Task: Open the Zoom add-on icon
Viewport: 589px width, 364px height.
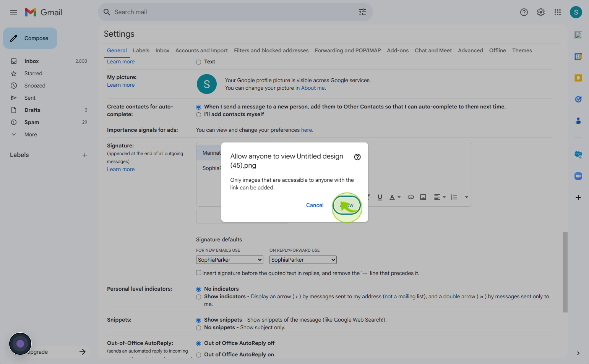Action: coord(578,176)
